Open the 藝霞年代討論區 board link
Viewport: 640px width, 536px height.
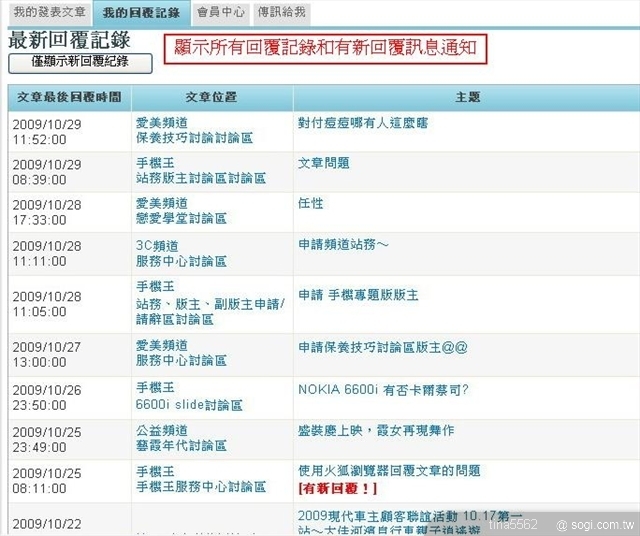[181, 445]
